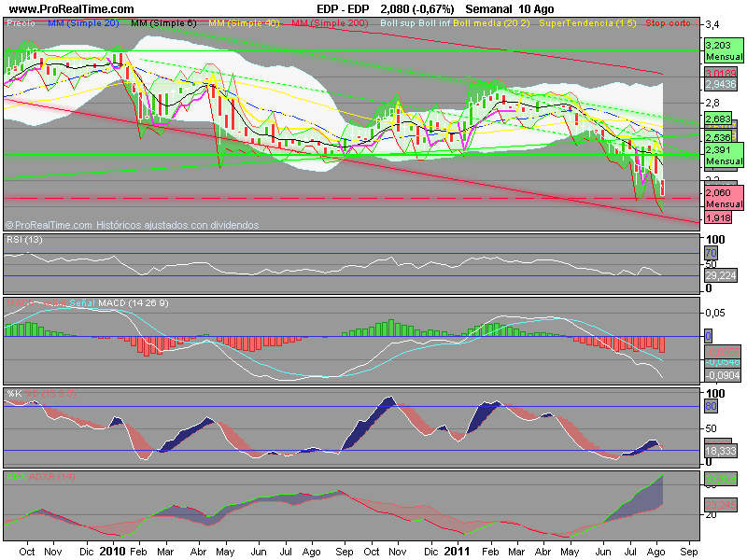This screenshot has width=747, height=560.
Task: Click the 3,0189 red value tag
Action: point(721,73)
